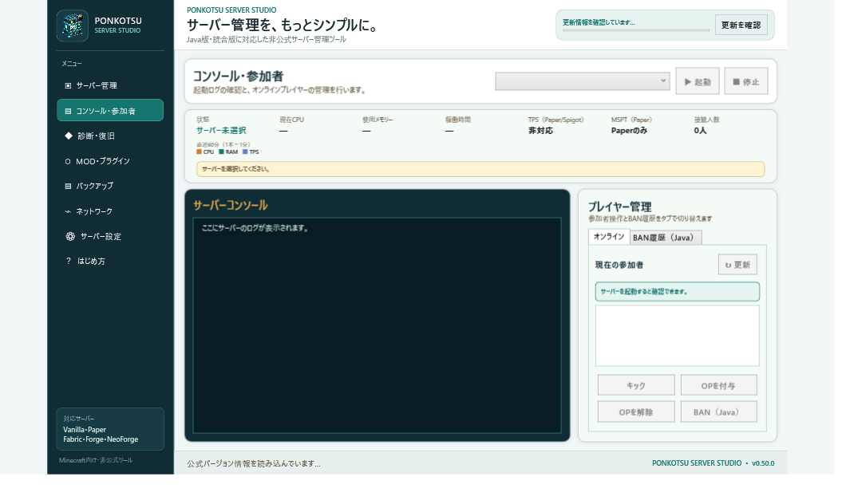Screen dimensions: 846x504
Task: Click the キック button
Action: click(636, 385)
